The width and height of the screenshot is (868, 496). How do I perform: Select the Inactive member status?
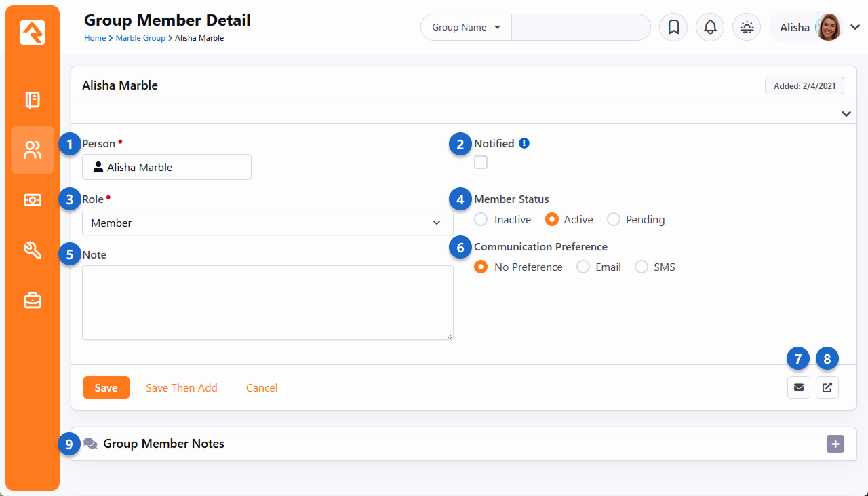tap(481, 220)
